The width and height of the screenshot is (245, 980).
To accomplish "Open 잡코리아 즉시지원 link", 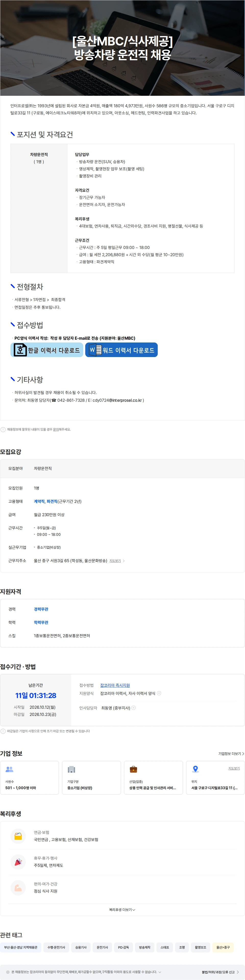I will pos(115,685).
